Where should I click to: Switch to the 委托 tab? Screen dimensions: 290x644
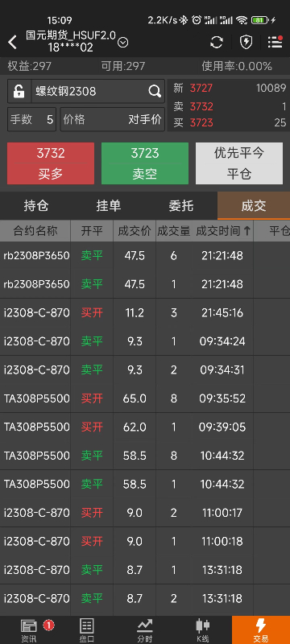pos(181,206)
